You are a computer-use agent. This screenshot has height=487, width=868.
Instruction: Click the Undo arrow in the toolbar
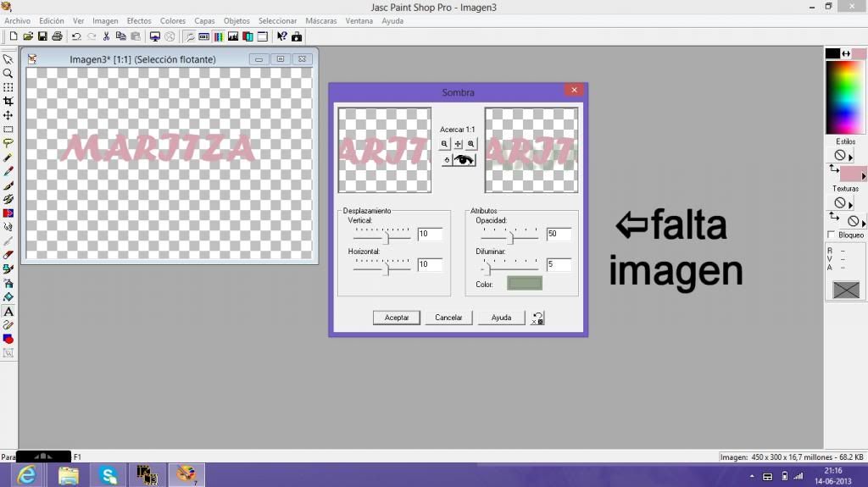click(x=76, y=36)
